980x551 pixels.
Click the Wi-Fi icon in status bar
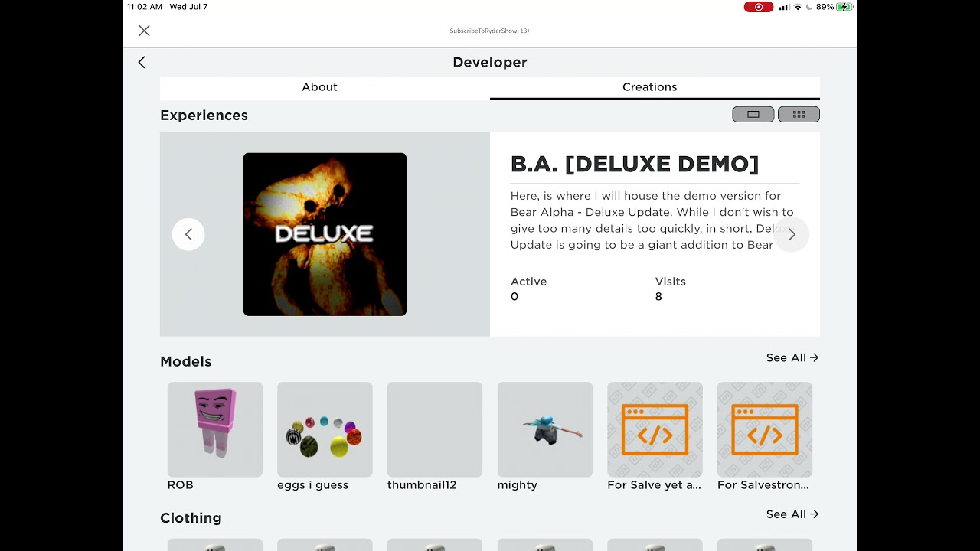[x=798, y=7]
